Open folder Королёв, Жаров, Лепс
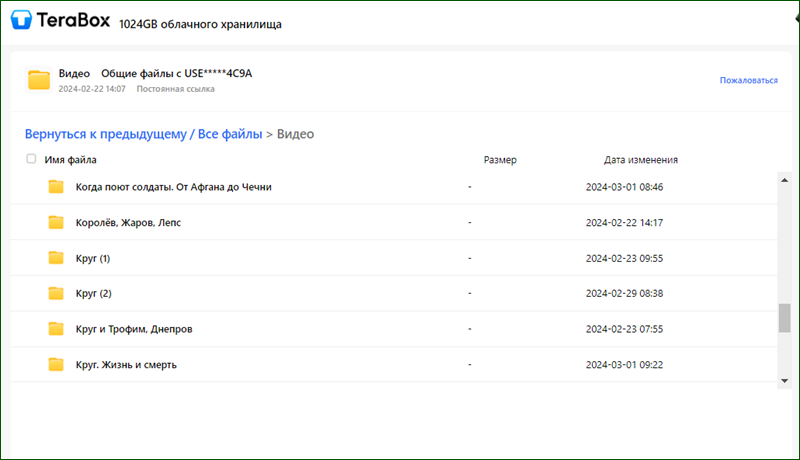The height and width of the screenshot is (460, 800). pos(128,223)
